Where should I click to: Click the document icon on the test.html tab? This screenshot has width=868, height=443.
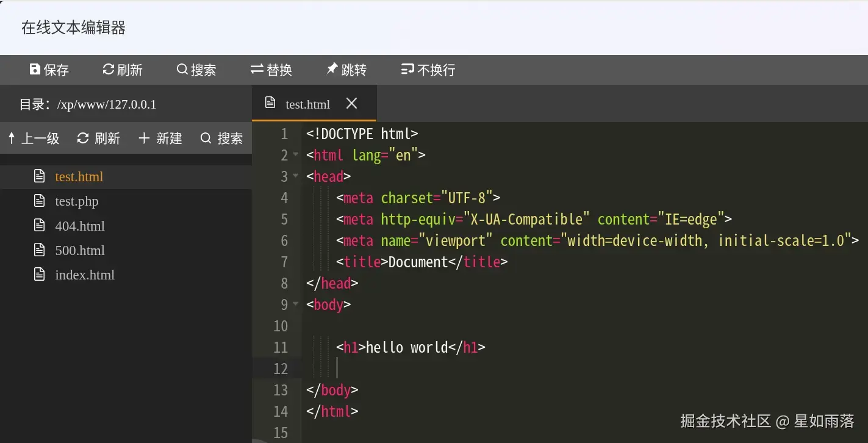pyautogui.click(x=270, y=103)
